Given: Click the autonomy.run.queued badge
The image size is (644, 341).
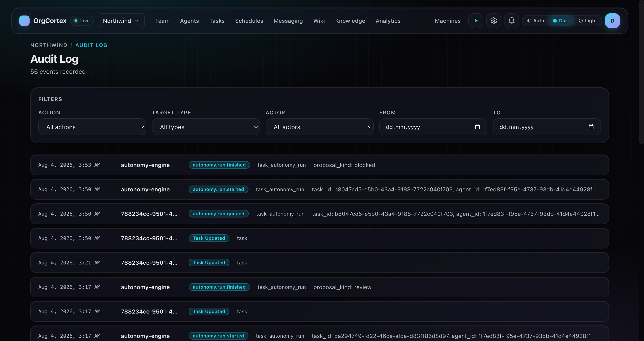Looking at the screenshot, I should pyautogui.click(x=218, y=214).
